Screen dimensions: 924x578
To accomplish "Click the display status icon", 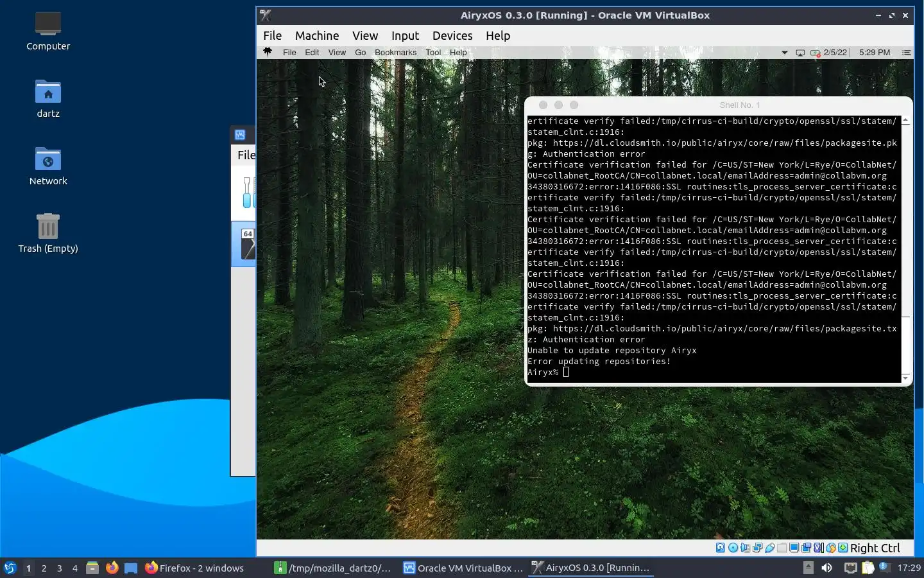I will click(x=794, y=548).
